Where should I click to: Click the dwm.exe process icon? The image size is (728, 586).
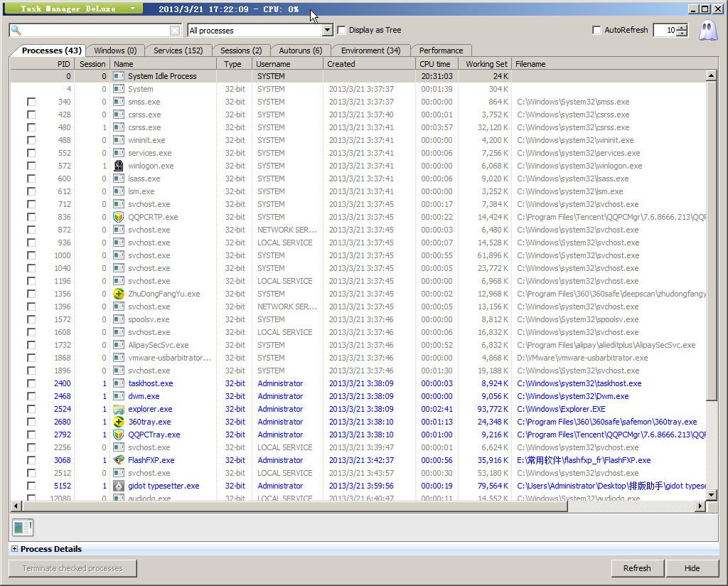coord(119,396)
